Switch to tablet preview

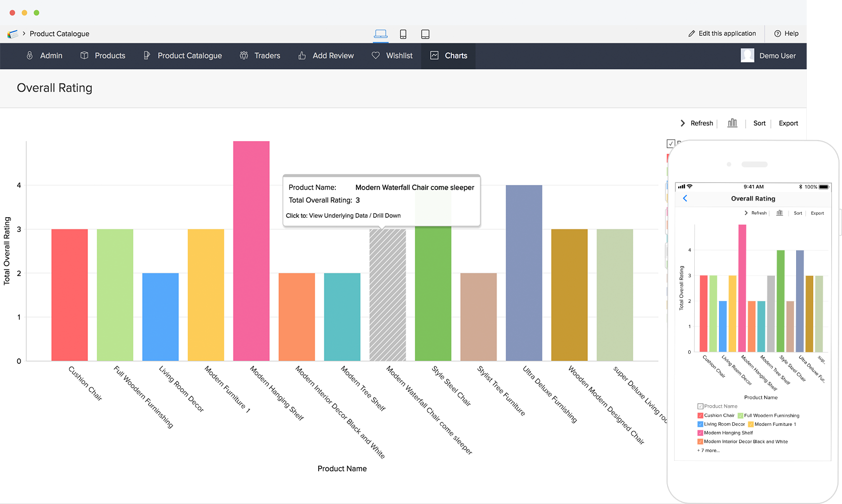click(425, 34)
